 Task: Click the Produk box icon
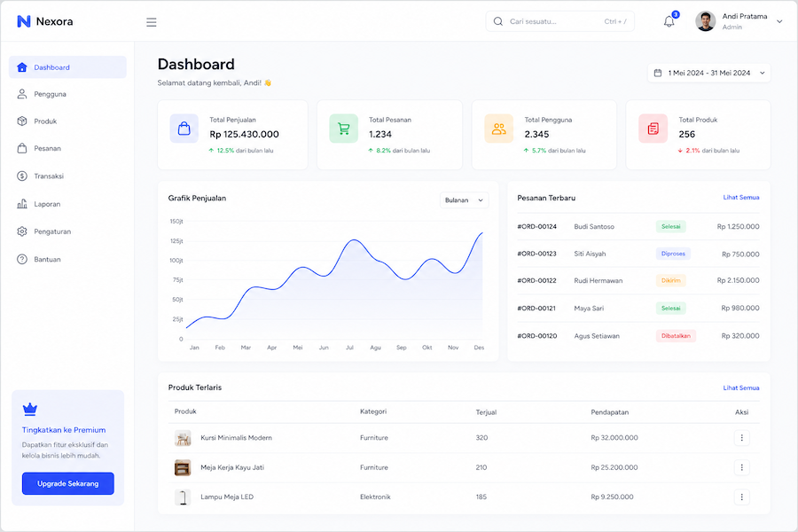coord(22,121)
